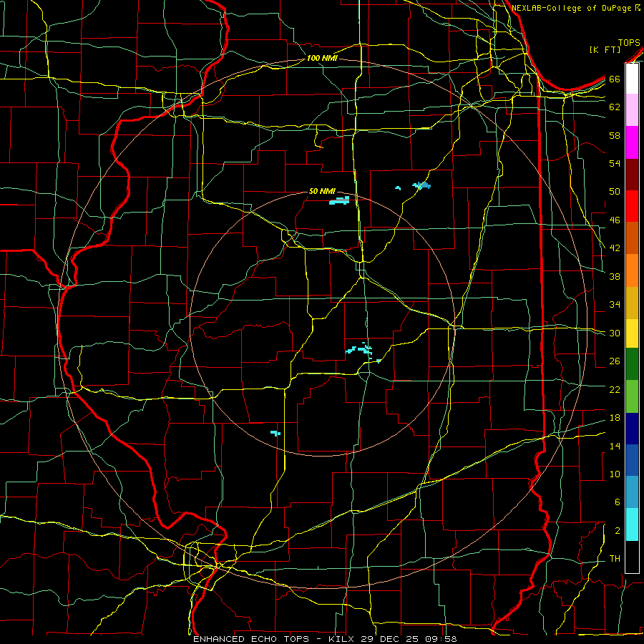Click the '62' legend value
This screenshot has width=644, height=644.
(x=615, y=107)
